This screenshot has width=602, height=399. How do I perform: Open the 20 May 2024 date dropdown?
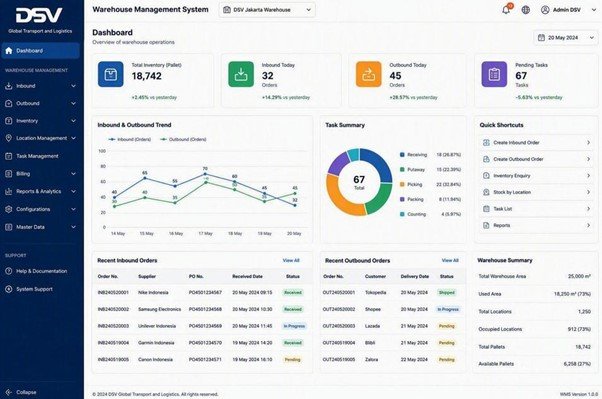566,38
